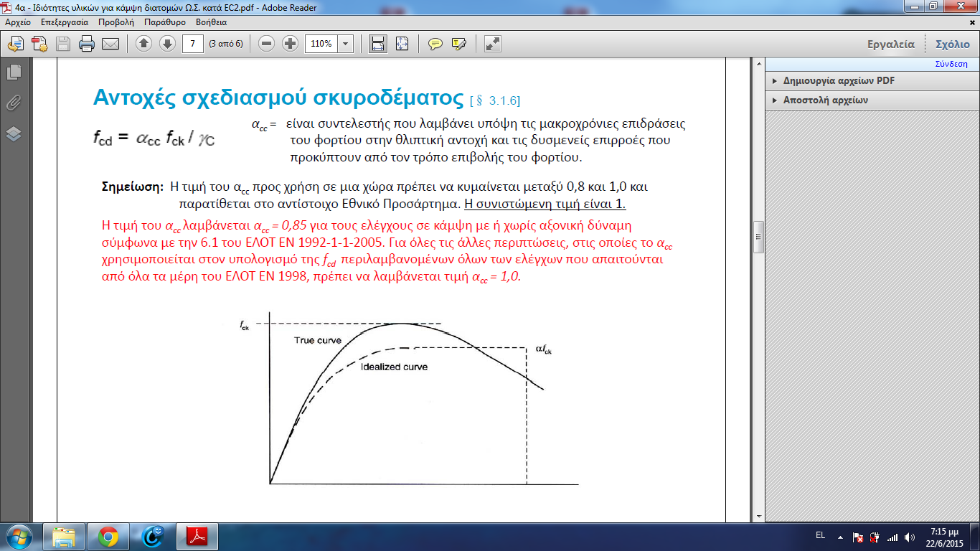Viewport: 980px width, 551px height.
Task: Click the Send by email envelope icon
Action: coord(110,44)
